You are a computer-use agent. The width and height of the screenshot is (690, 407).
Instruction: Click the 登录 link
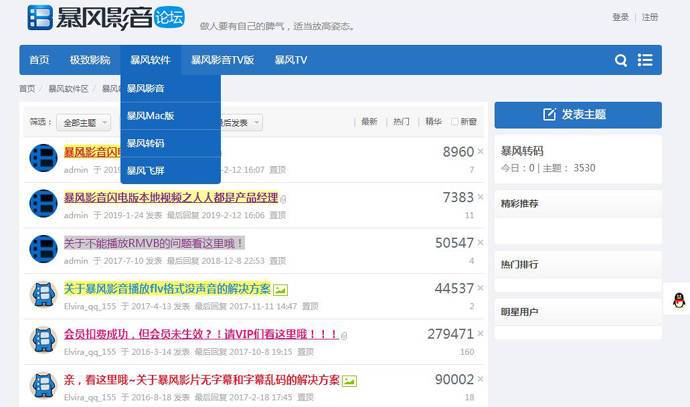pos(620,17)
